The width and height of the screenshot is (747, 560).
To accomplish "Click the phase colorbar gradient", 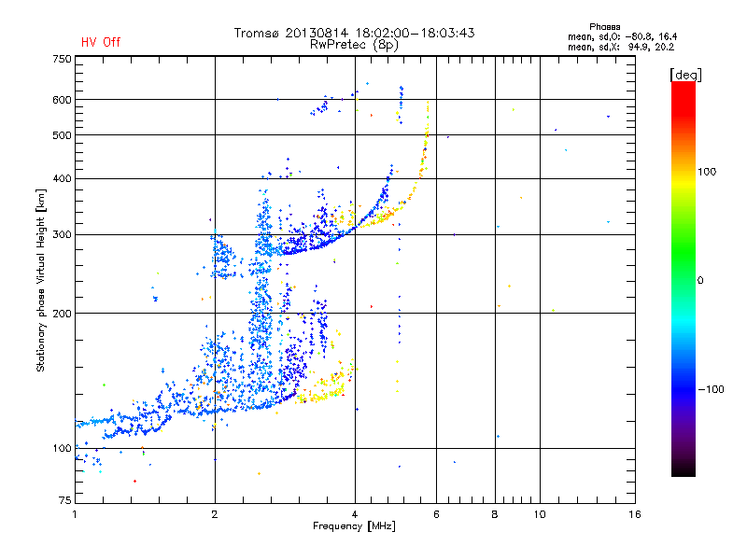I will [684, 279].
